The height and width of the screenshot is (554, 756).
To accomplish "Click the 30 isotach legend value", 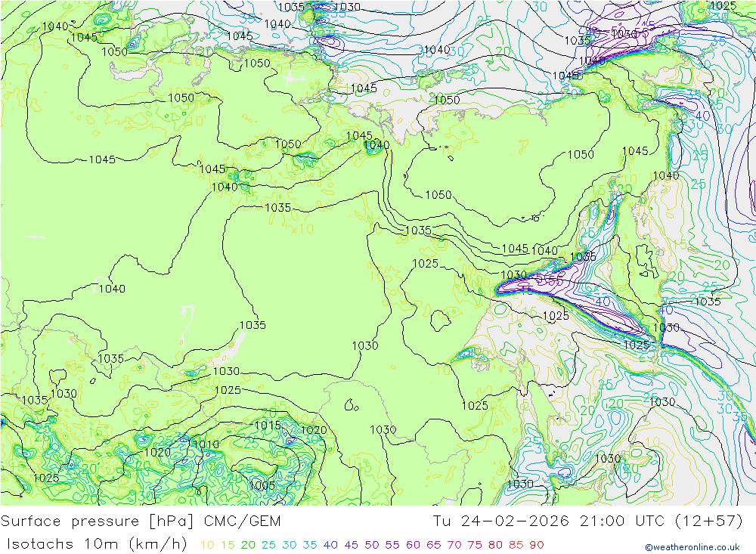I will point(290,545).
